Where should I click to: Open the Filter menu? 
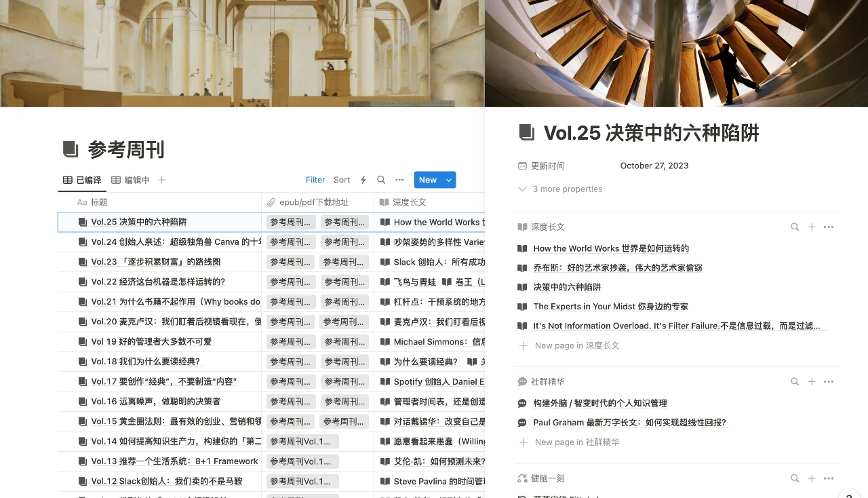pyautogui.click(x=315, y=180)
